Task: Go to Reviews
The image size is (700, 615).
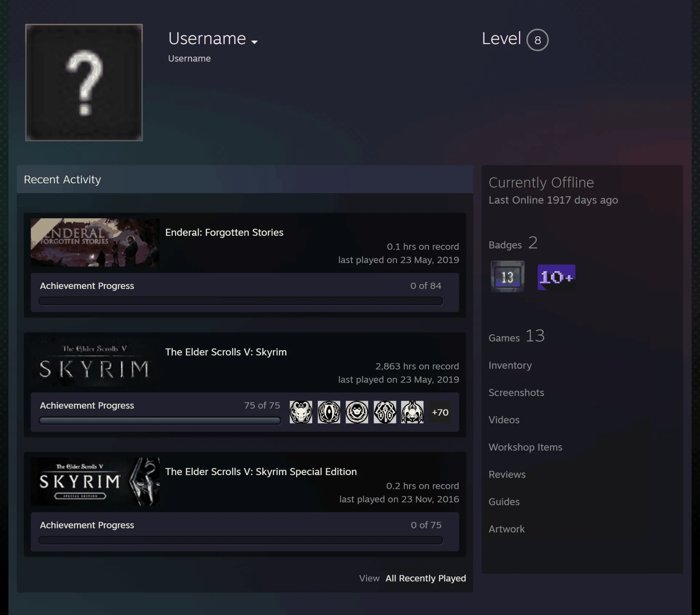Action: pos(507,475)
